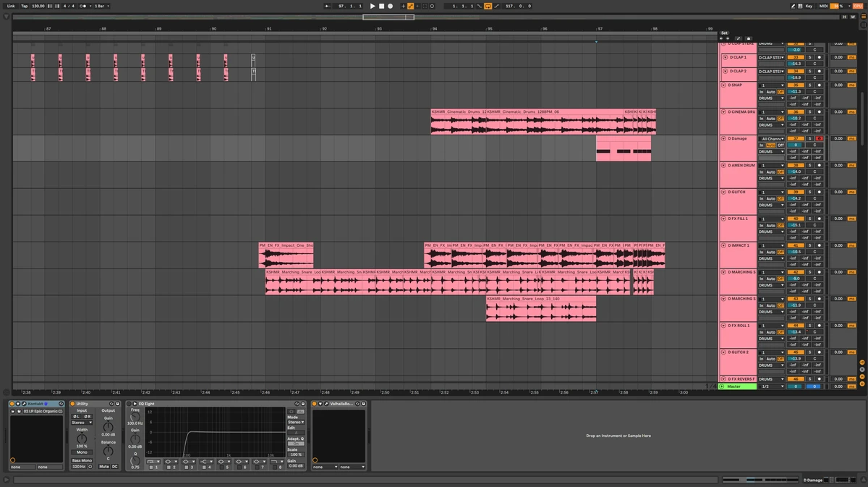Arm the D Damage track
The width and height of the screenshot is (868, 487).
pos(820,138)
